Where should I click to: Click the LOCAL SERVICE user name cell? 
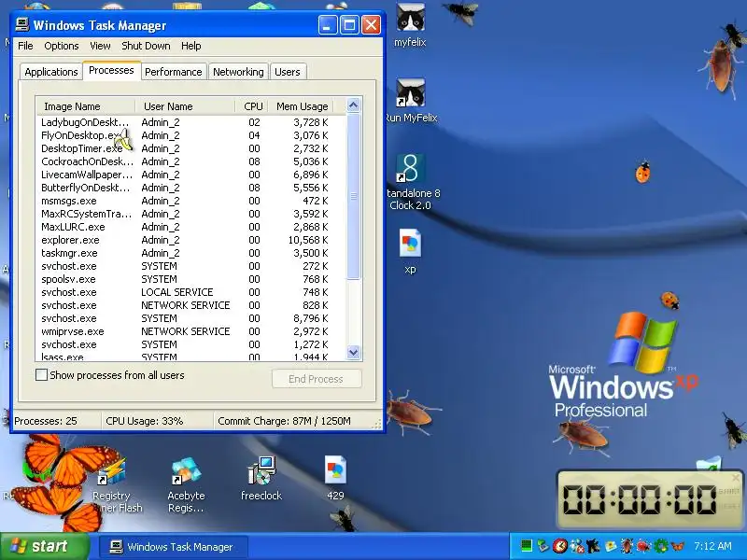click(x=177, y=292)
